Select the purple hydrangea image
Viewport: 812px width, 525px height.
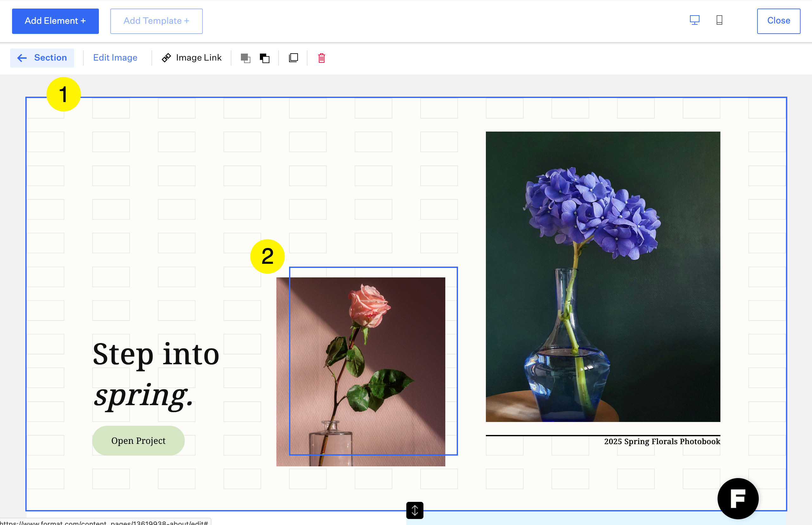(603, 276)
